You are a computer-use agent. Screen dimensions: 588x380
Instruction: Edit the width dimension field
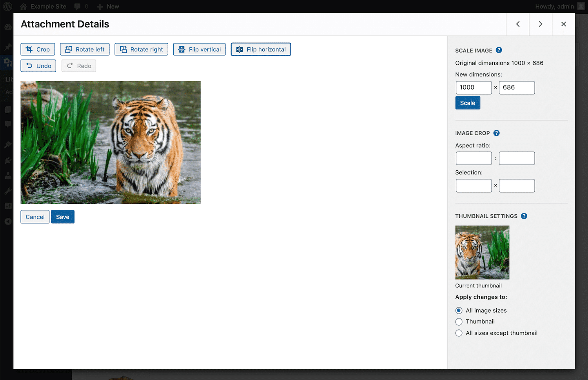tap(474, 87)
